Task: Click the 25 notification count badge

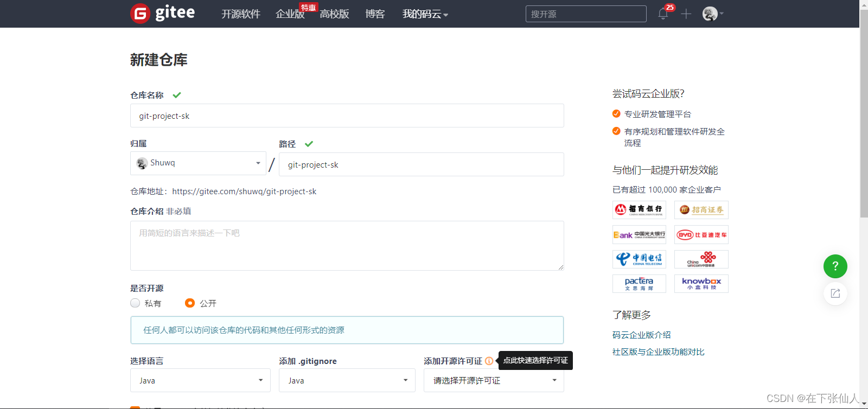Action: point(670,8)
